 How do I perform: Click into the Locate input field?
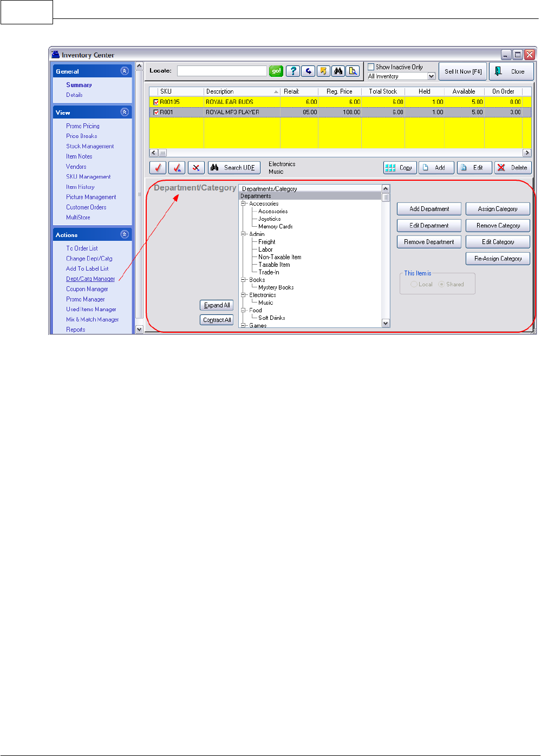(222, 71)
